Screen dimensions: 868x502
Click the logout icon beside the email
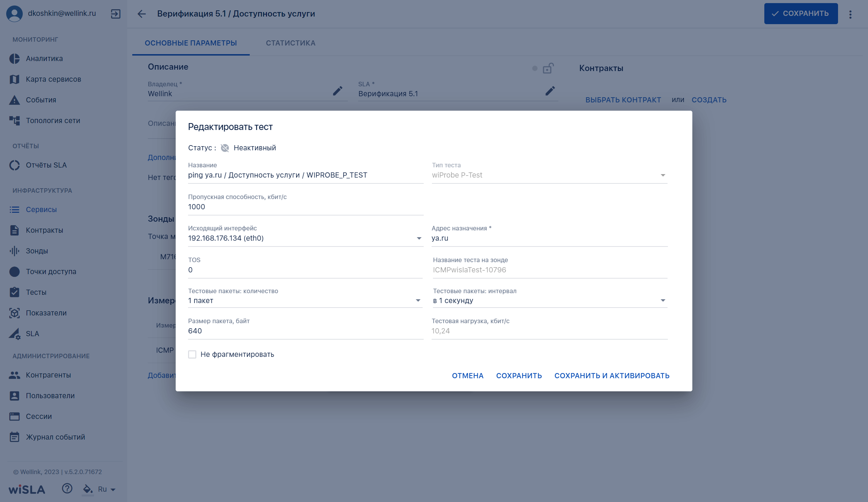click(x=115, y=14)
